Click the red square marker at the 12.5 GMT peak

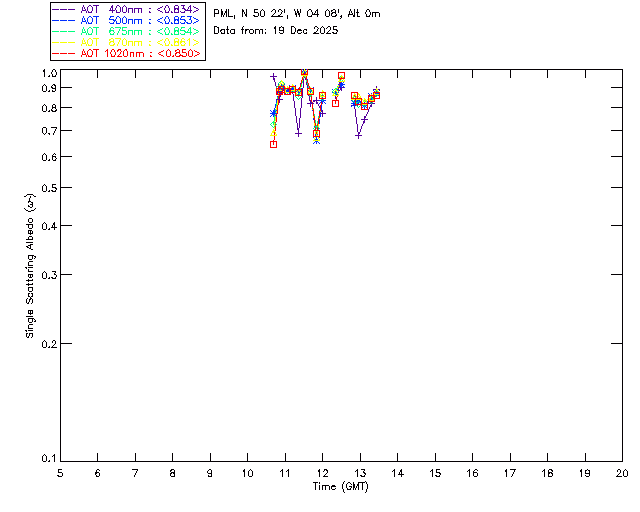(342, 76)
